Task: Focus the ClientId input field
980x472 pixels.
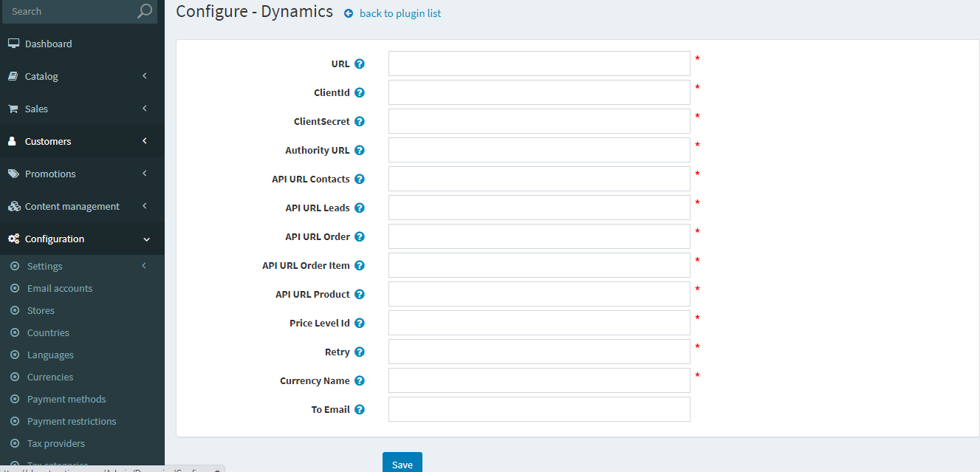Action: tap(539, 92)
